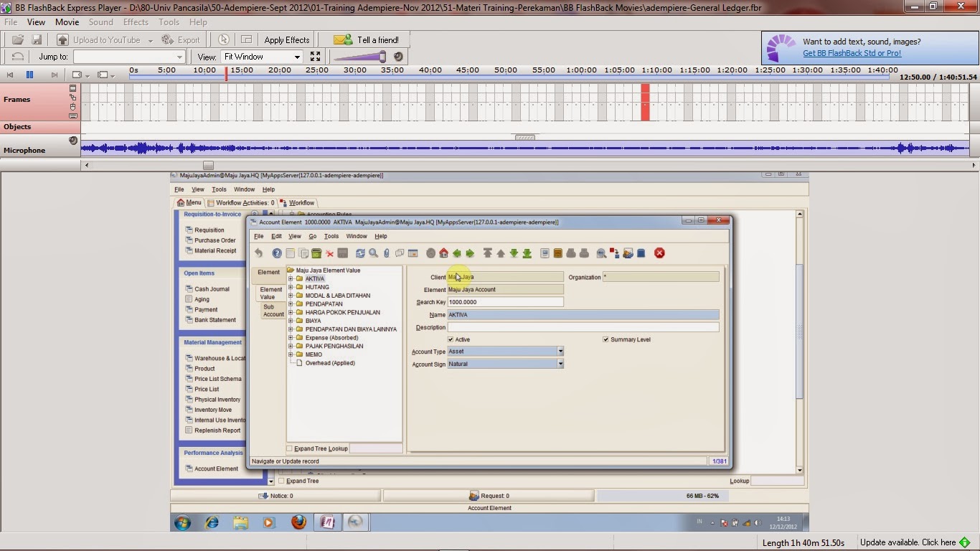Open the Cash Journal menu item

212,289
